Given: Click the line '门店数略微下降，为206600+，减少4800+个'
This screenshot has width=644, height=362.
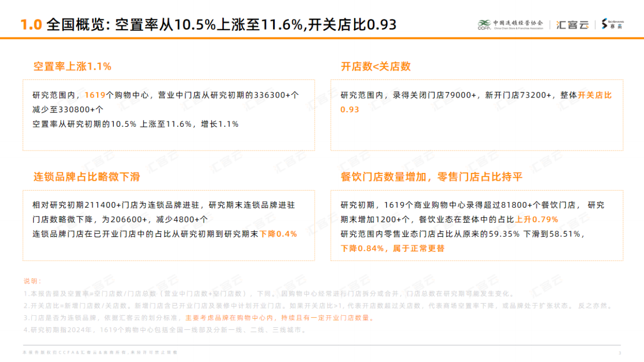Looking at the screenshot, I should (x=120, y=220).
